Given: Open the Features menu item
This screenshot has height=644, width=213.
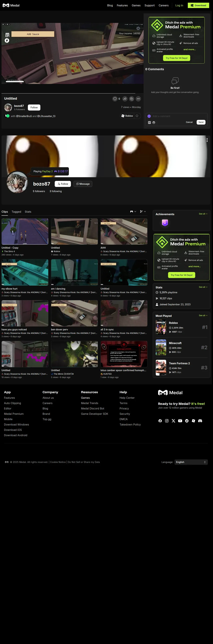Looking at the screenshot, I should (x=122, y=5).
